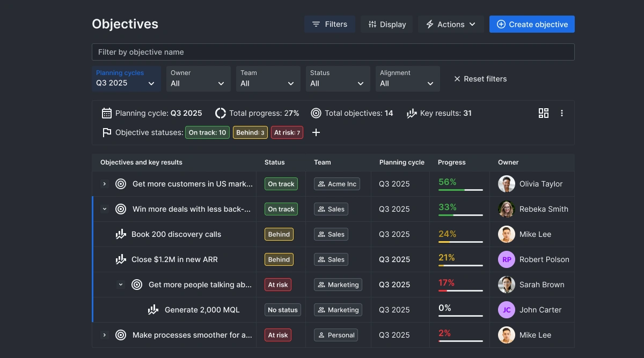The width and height of the screenshot is (644, 358).
Task: Open the Display menu
Action: (386, 24)
